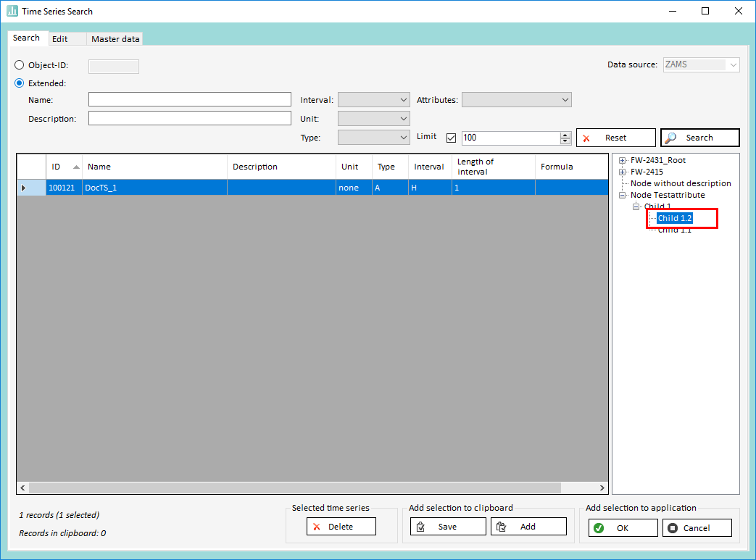This screenshot has width=756, height=560.
Task: Focus the Name input field
Action: click(190, 100)
